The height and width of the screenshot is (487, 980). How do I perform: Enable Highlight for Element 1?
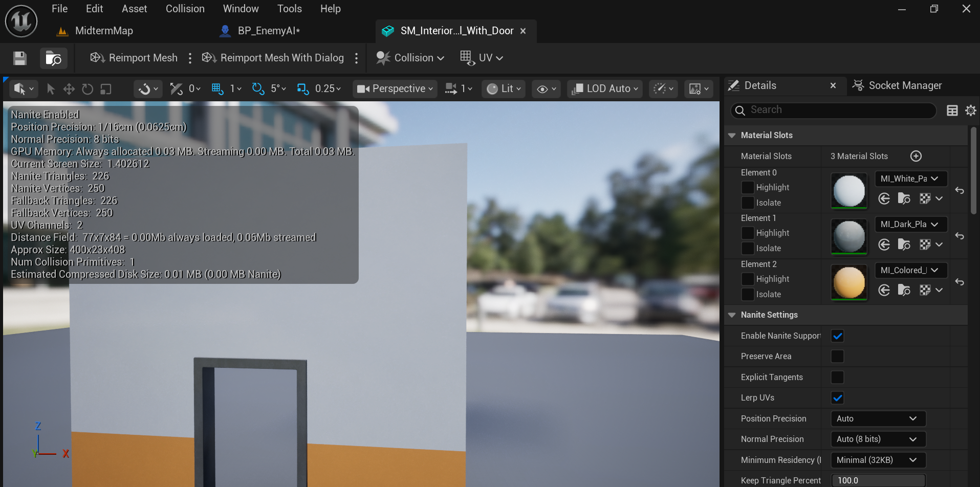748,233
